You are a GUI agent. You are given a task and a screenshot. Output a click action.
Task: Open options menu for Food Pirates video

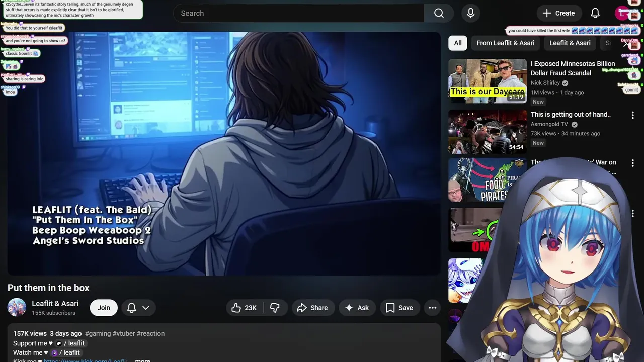632,163
